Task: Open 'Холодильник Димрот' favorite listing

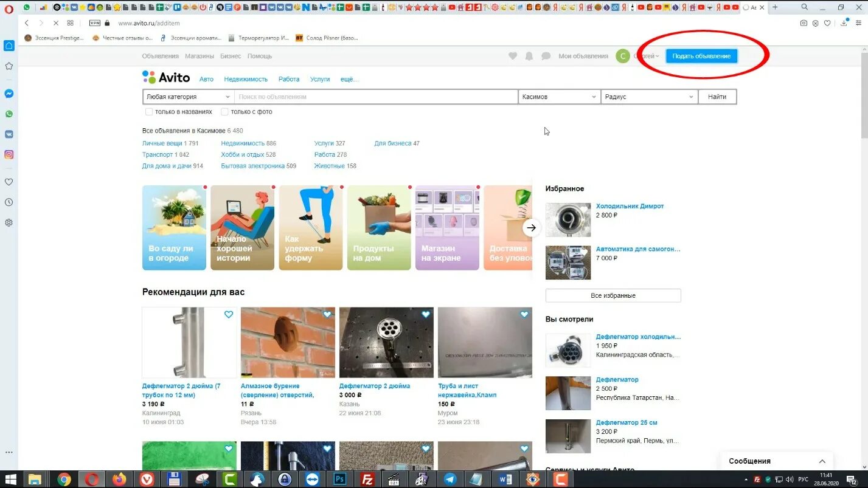Action: click(x=630, y=206)
